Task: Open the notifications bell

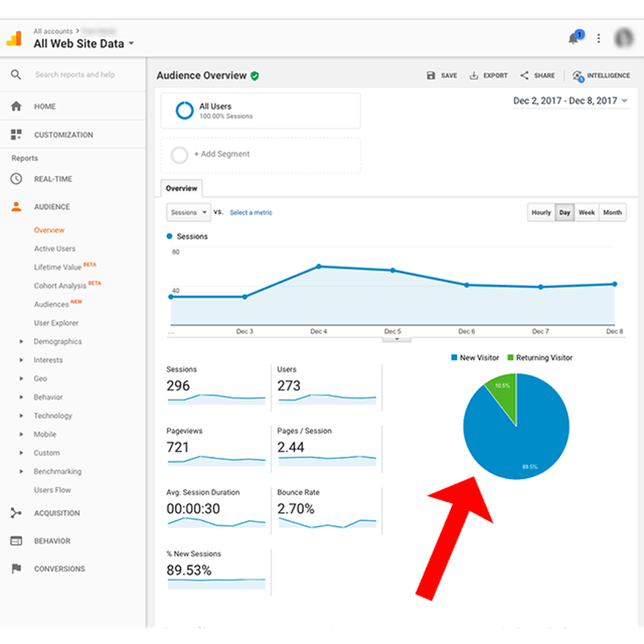Action: (574, 39)
